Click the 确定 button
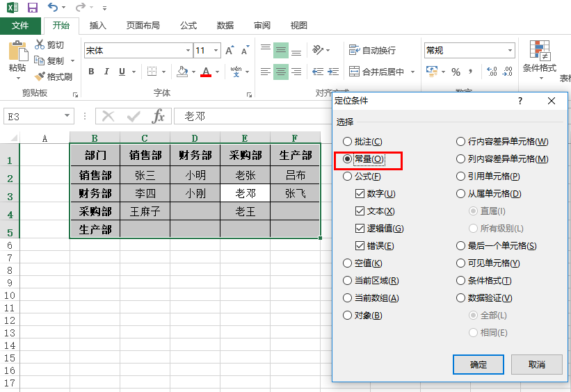The image size is (571, 392). coord(478,364)
